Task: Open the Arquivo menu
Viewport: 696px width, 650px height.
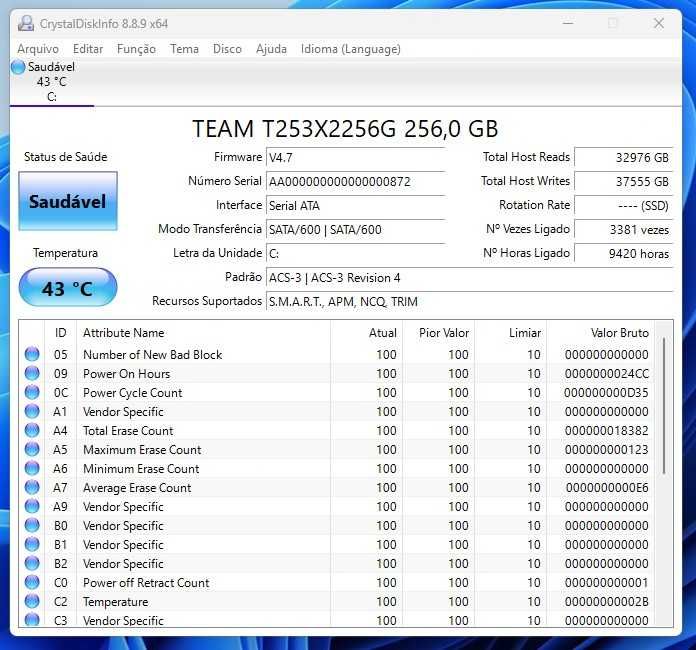Action: click(x=38, y=49)
